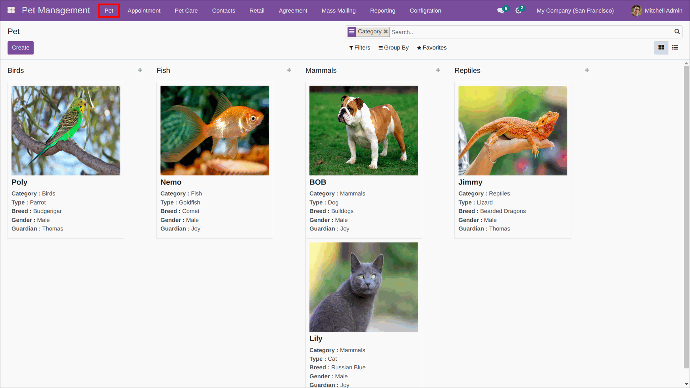The image size is (690, 388).
Task: Open the activities clock icon
Action: pos(519,10)
